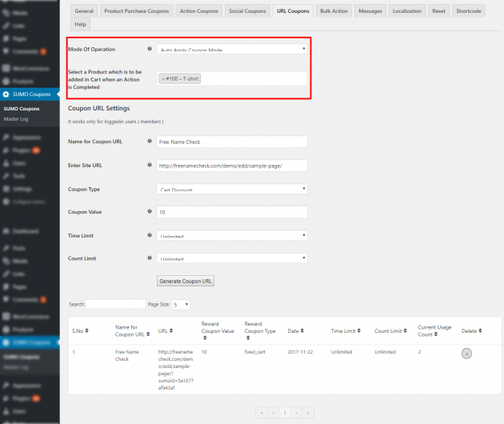Sort by Reward Coupon Value column arrows
This screenshot has width=504, height=424.
[205, 338]
